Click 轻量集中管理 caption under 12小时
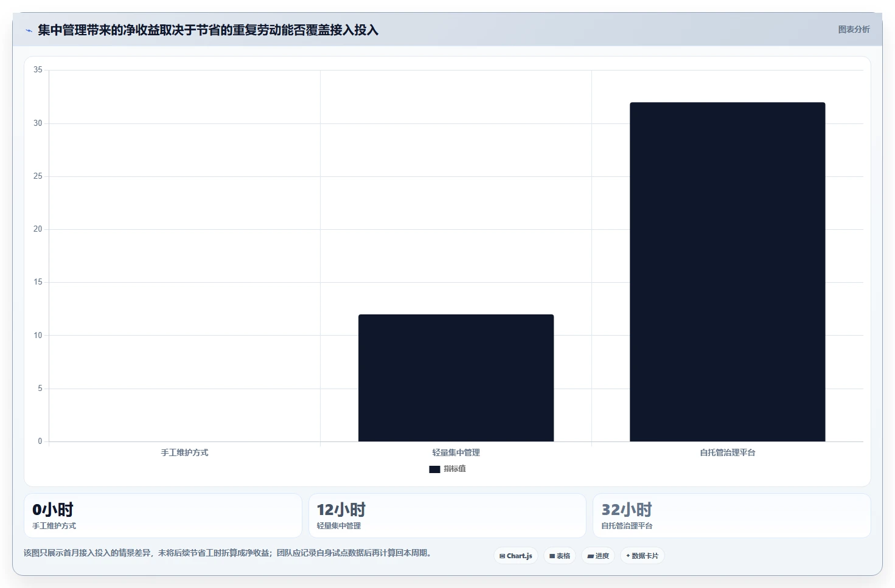 coord(339,526)
